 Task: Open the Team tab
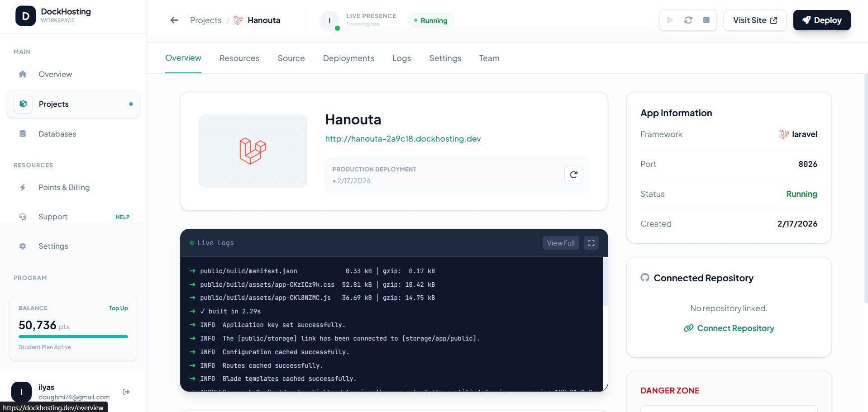489,58
